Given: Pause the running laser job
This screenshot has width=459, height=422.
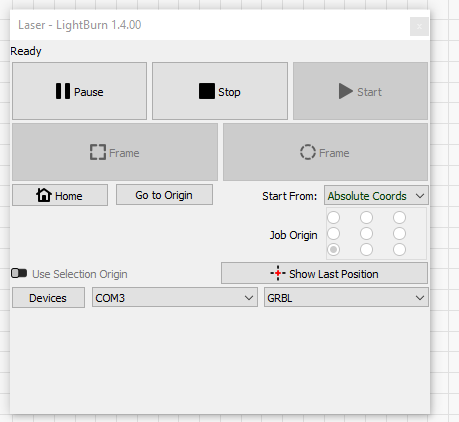Looking at the screenshot, I should pyautogui.click(x=79, y=91).
